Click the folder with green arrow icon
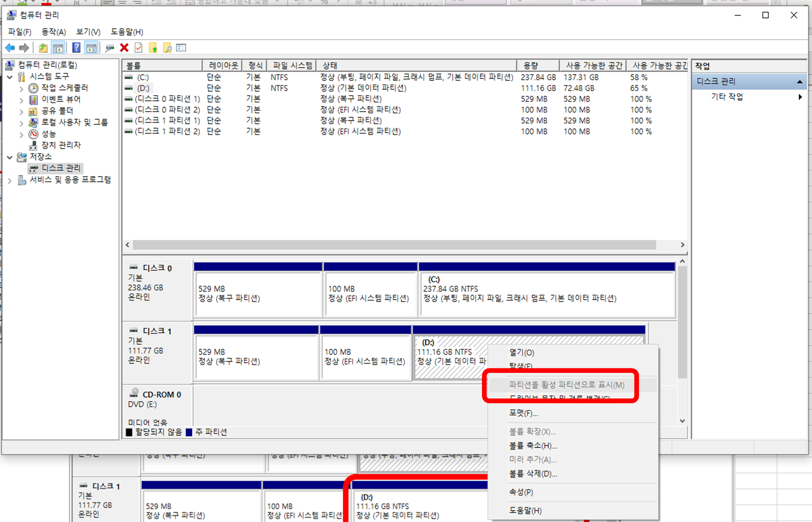 click(x=153, y=48)
